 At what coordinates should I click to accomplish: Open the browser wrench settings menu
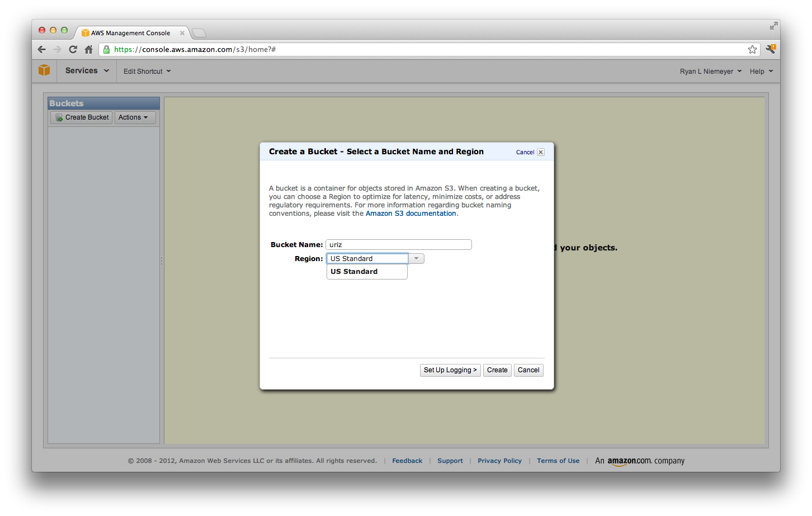point(770,49)
